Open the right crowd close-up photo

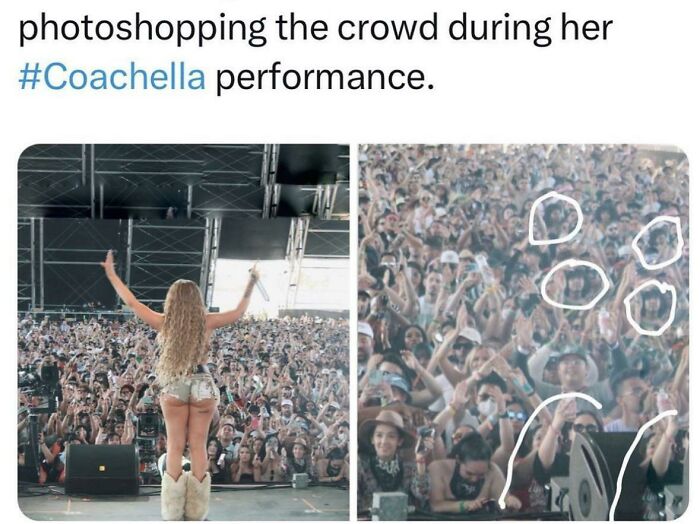coord(523,332)
